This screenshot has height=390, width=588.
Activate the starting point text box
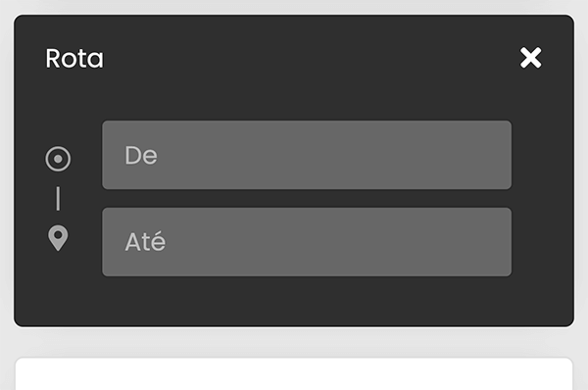click(307, 155)
